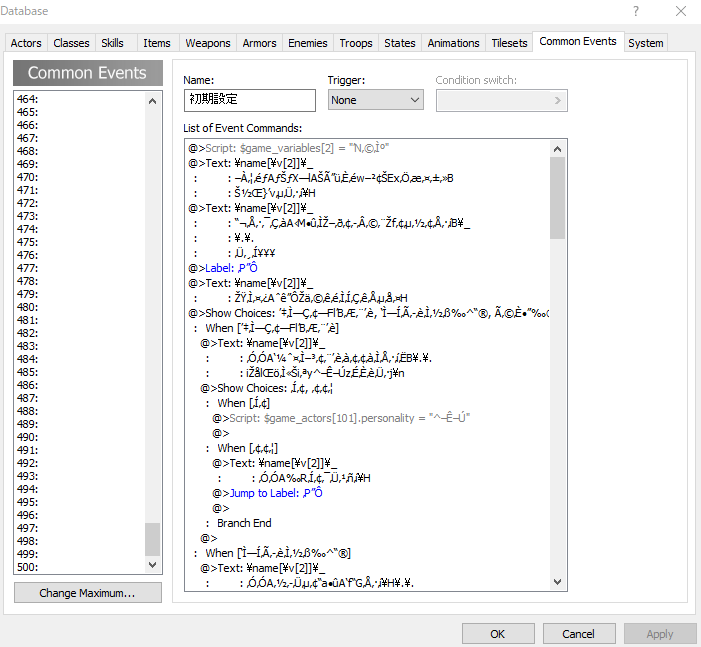Select common event 490
The width and height of the screenshot is (701, 647).
80,437
